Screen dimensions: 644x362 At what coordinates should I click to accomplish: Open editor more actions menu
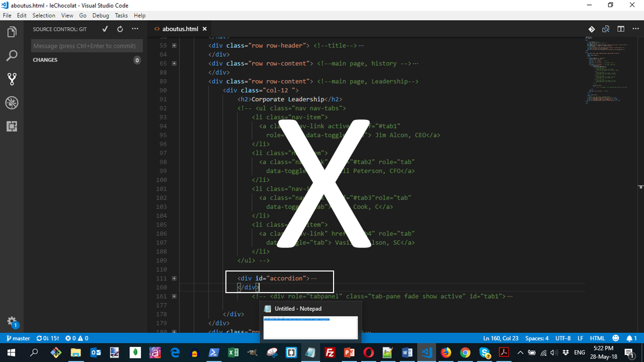point(635,29)
